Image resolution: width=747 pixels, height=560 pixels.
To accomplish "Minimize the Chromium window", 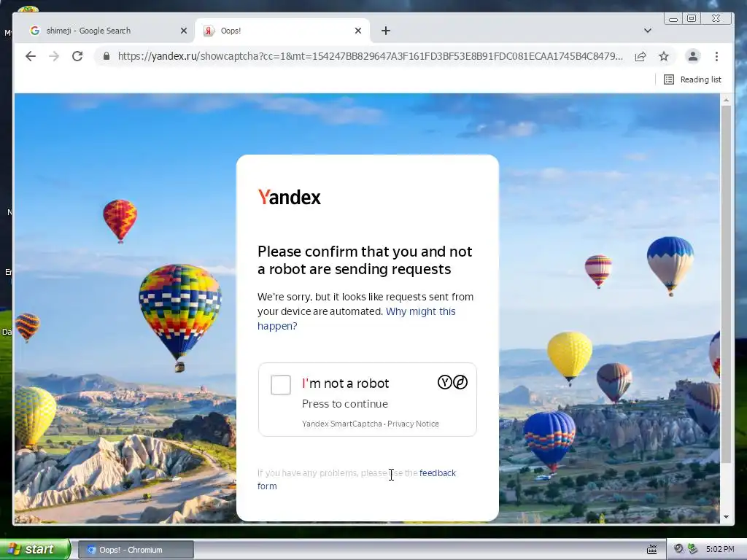I will pyautogui.click(x=673, y=18).
